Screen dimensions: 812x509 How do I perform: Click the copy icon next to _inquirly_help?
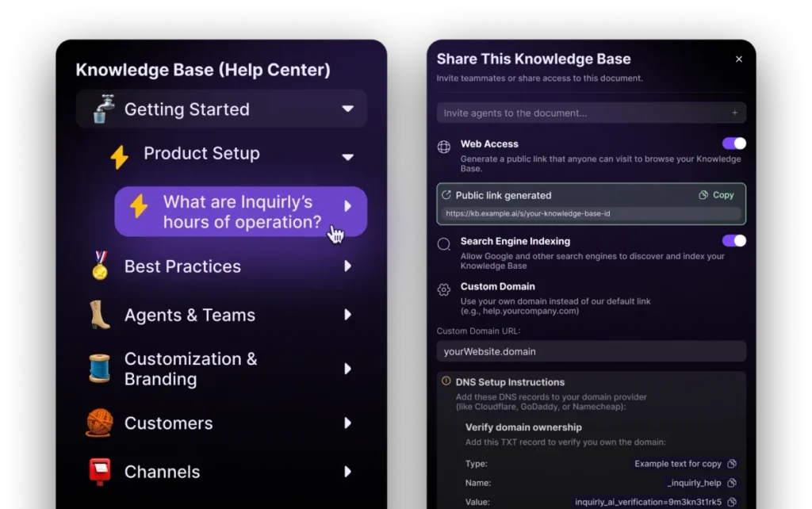click(732, 483)
